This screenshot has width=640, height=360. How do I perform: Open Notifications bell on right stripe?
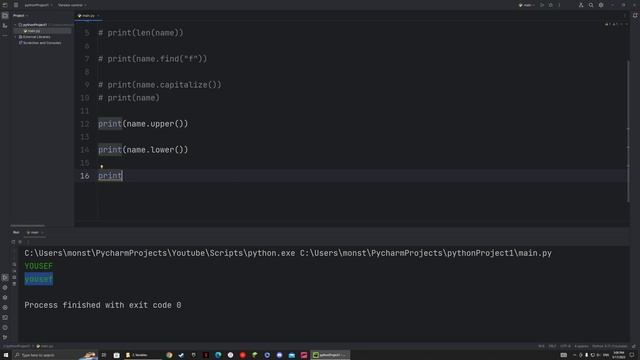click(x=635, y=16)
